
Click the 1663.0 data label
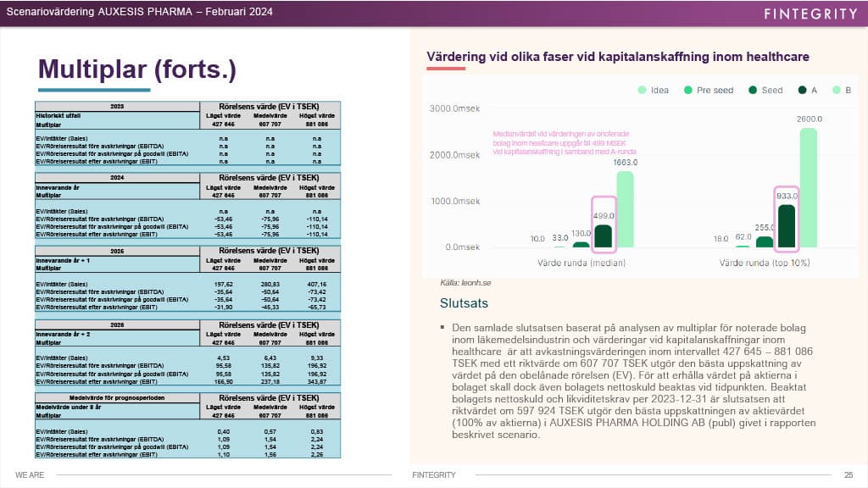click(x=626, y=162)
